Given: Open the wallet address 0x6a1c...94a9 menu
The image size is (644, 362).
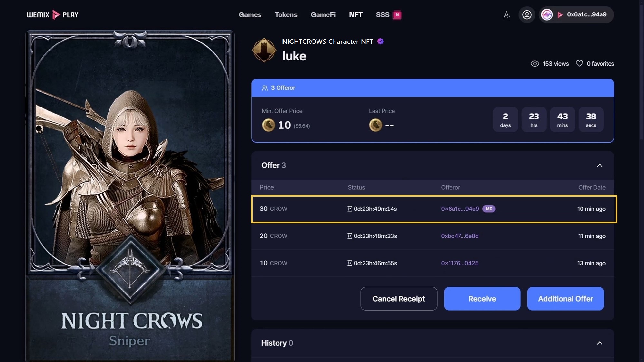Looking at the screenshot, I should (x=586, y=14).
